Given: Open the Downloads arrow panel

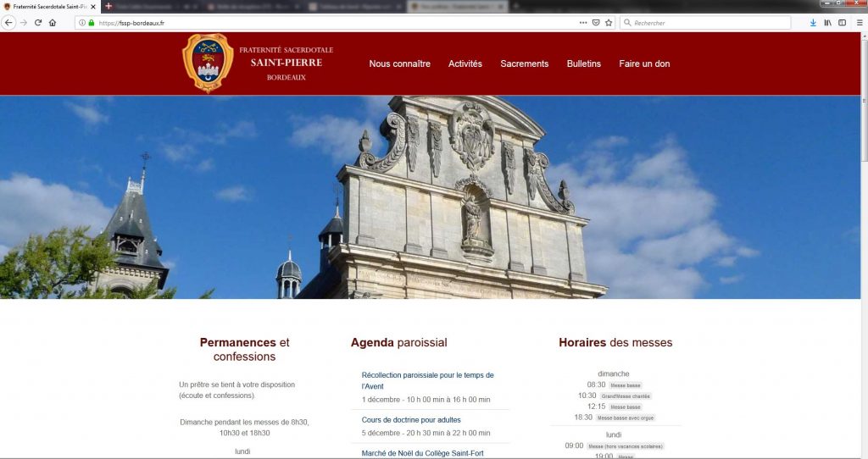Looking at the screenshot, I should tap(813, 23).
